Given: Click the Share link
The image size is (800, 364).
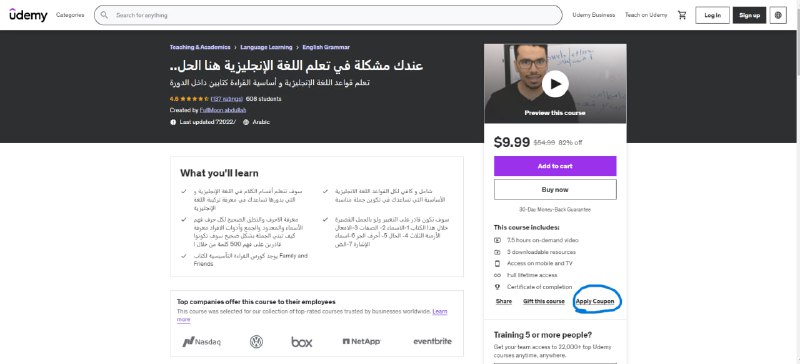Looking at the screenshot, I should (x=504, y=301).
